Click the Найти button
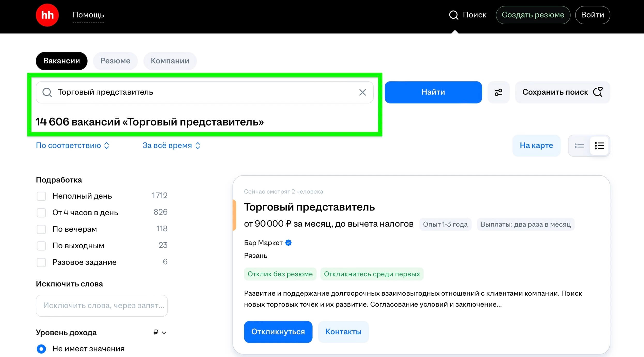 click(x=433, y=92)
